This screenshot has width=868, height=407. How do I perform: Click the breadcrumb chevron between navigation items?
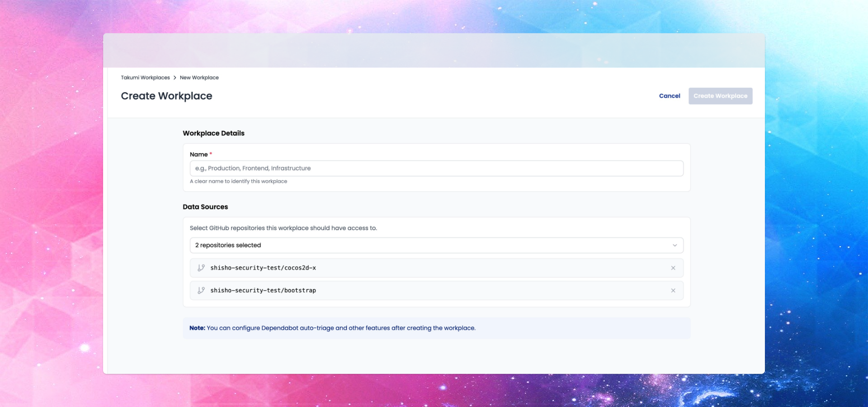tap(175, 77)
